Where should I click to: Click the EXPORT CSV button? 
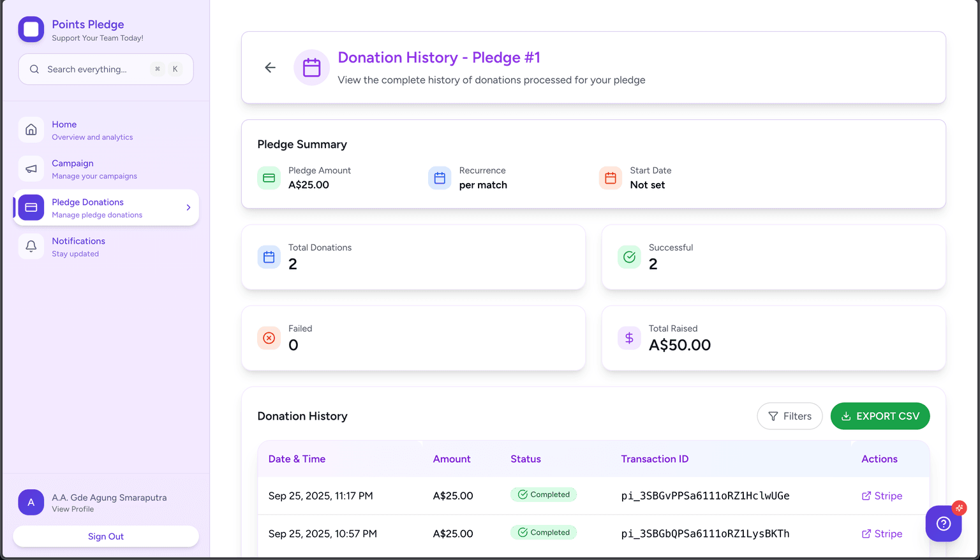[x=880, y=416]
